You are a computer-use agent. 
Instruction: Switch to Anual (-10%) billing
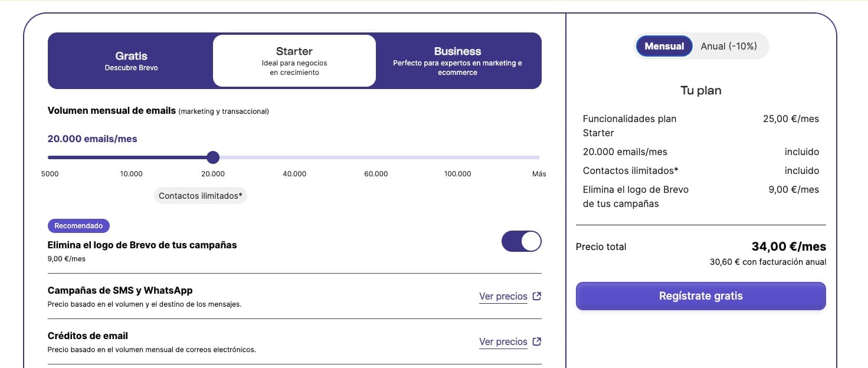click(x=728, y=46)
